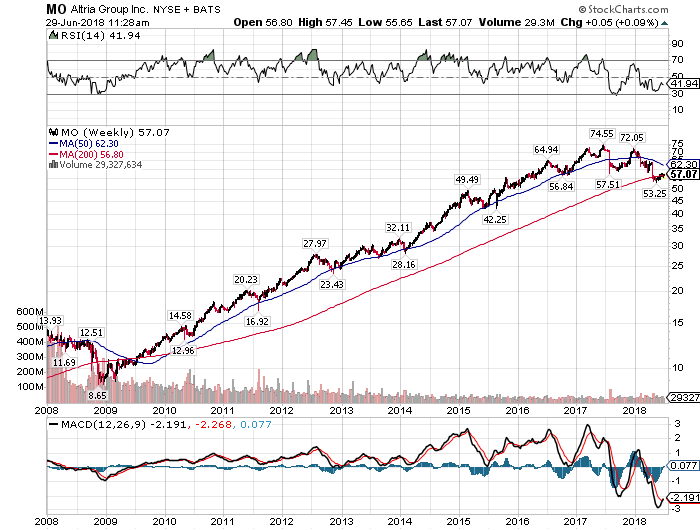The width and height of the screenshot is (700, 530).
Task: Click the 16.92 low price label
Action: [x=257, y=321]
